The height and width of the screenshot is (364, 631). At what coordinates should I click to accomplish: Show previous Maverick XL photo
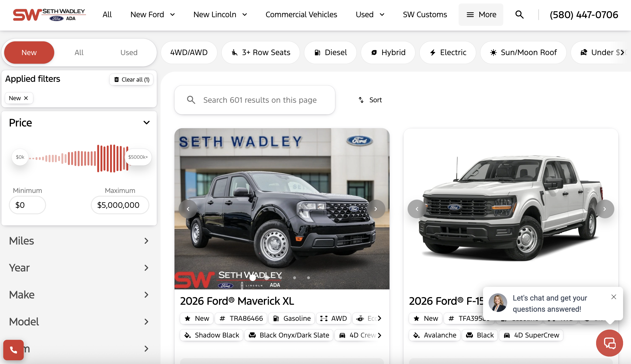click(188, 209)
